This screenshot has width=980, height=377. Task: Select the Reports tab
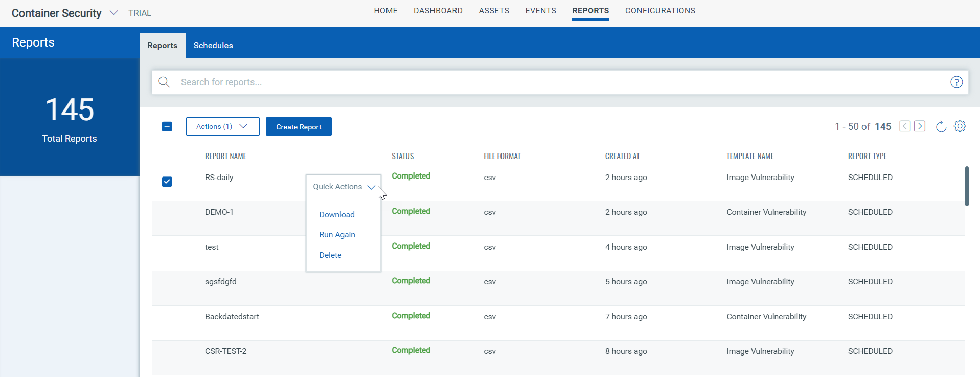(163, 46)
